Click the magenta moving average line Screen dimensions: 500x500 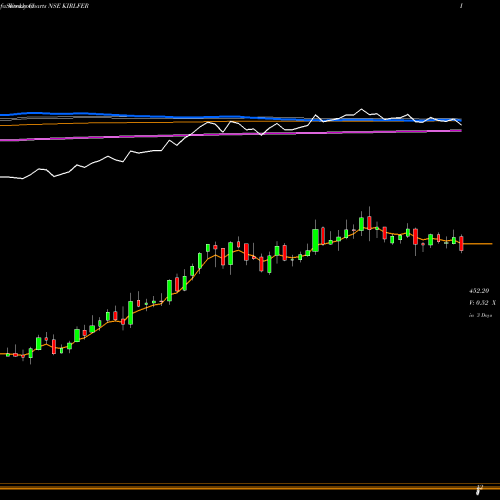(231, 134)
